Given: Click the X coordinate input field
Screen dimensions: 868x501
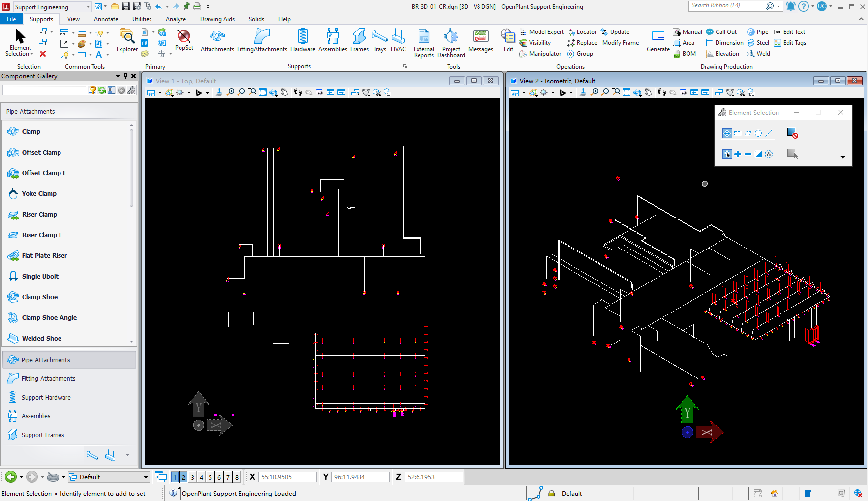Looking at the screenshot, I should tap(288, 477).
